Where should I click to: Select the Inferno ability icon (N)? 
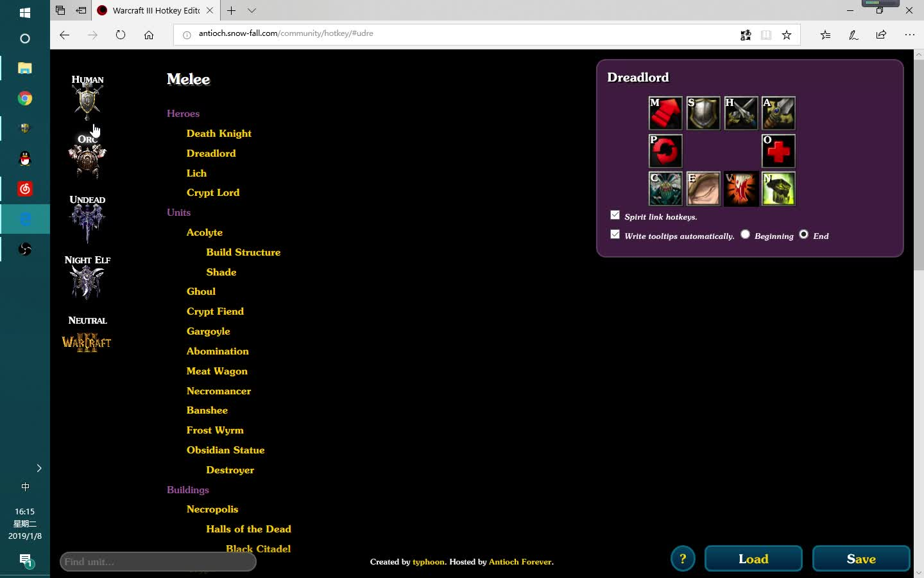[778, 189]
